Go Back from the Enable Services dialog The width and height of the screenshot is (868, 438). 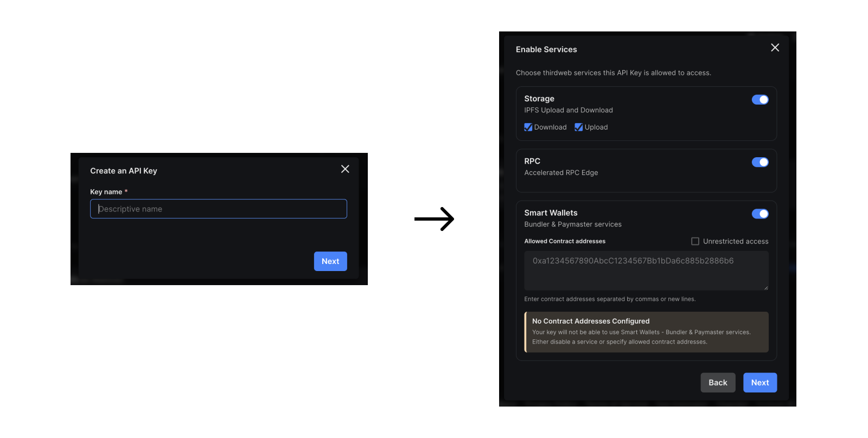(717, 383)
